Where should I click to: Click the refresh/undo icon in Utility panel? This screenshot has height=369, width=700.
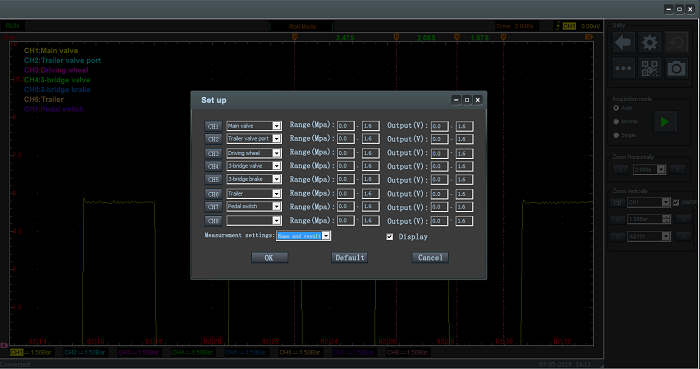(x=676, y=43)
